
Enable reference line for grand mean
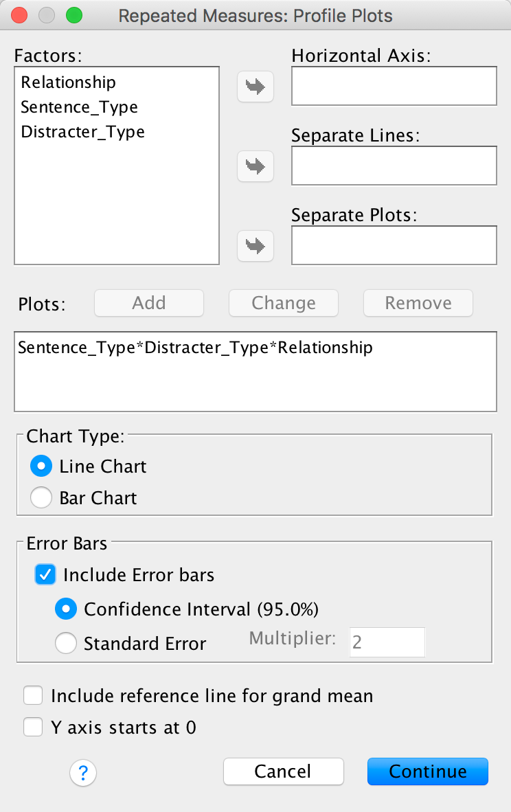tap(34, 696)
